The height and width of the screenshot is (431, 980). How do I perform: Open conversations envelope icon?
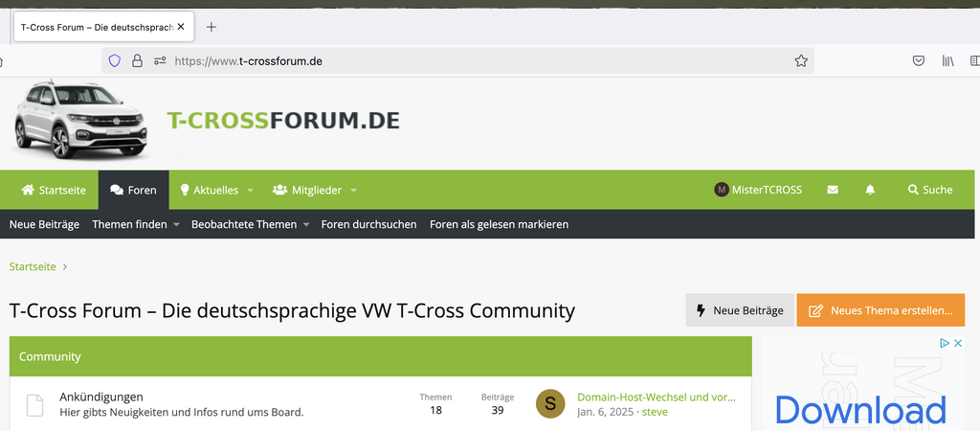[833, 191]
